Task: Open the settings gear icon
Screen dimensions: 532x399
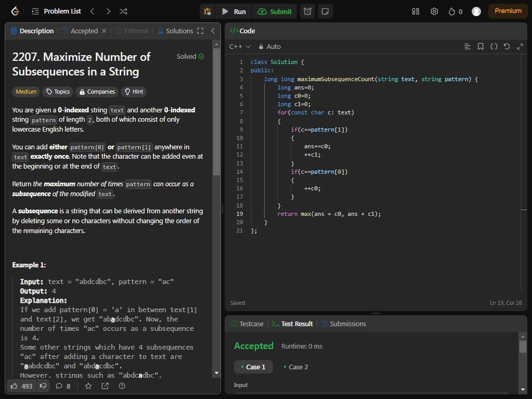Action: 434,11
